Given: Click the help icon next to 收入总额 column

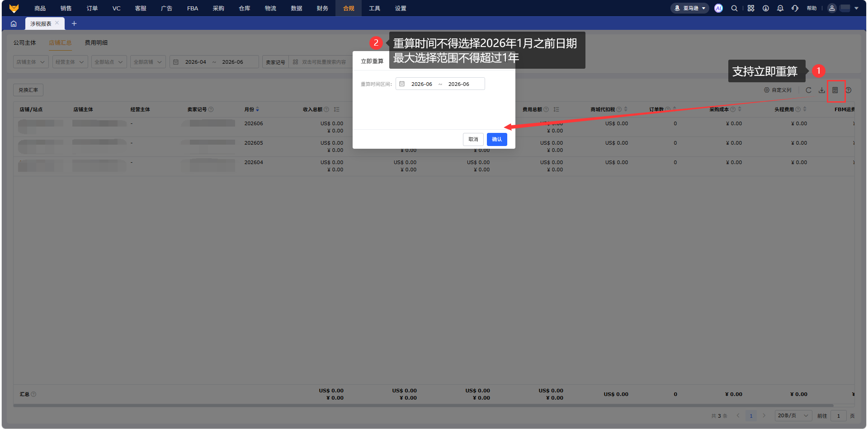Looking at the screenshot, I should click(x=326, y=109).
